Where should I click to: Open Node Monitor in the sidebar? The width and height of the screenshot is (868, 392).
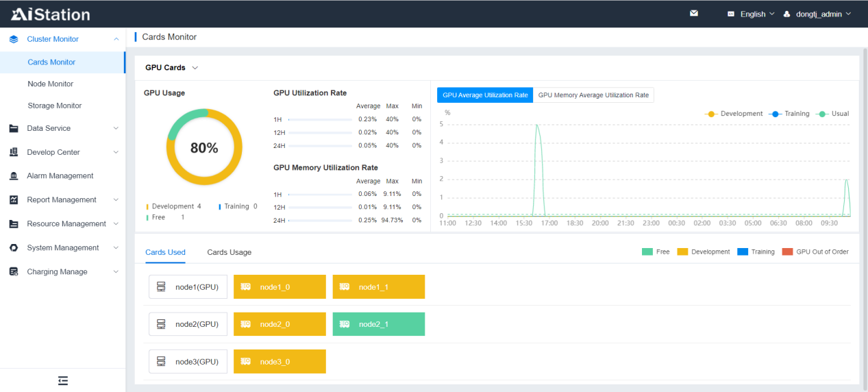pos(50,84)
